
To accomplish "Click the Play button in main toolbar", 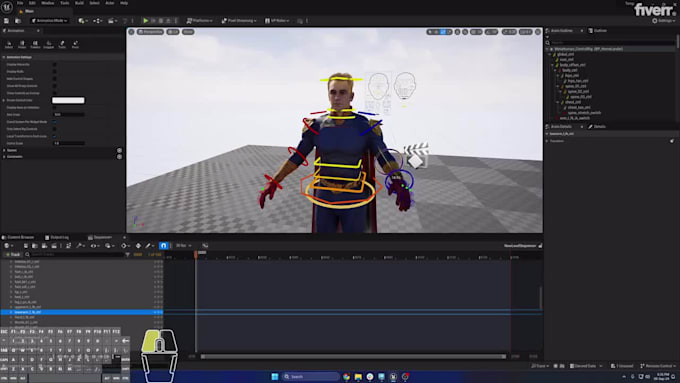I will (146, 21).
